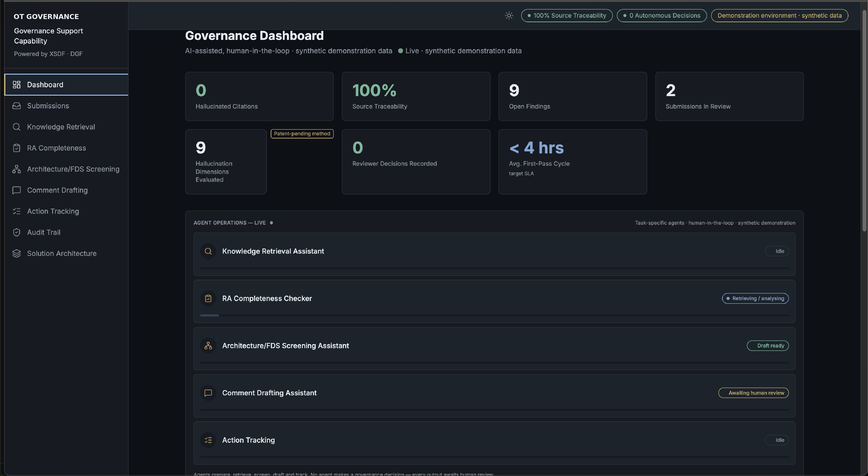Click the Architecture/FDS Screening network icon in sidebar
Viewport: 868px width, 476px height.
17,169
